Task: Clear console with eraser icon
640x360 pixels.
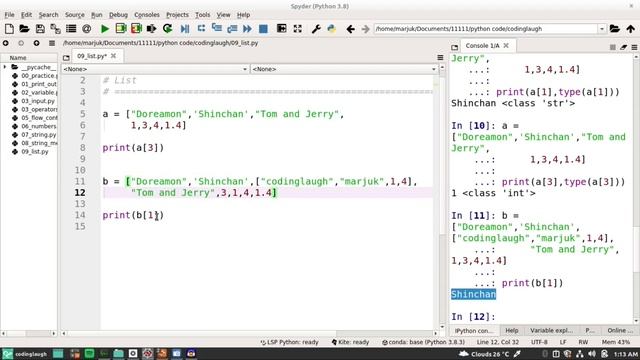Action: (623, 47)
